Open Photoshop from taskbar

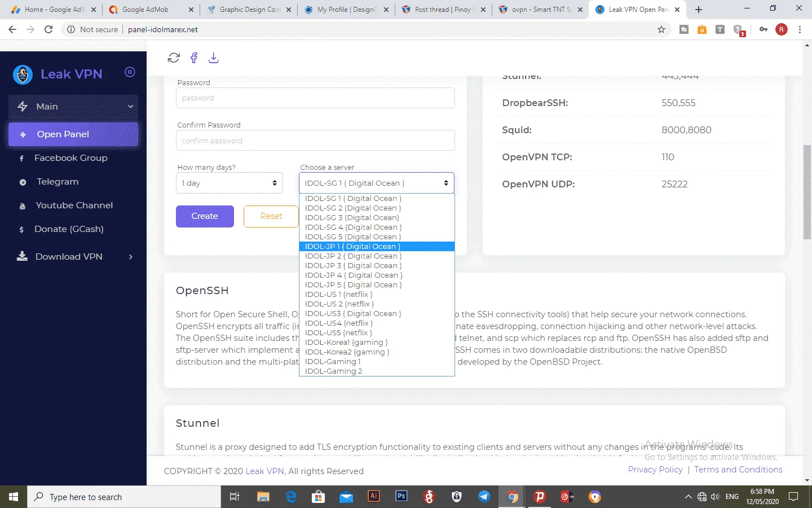click(x=401, y=497)
